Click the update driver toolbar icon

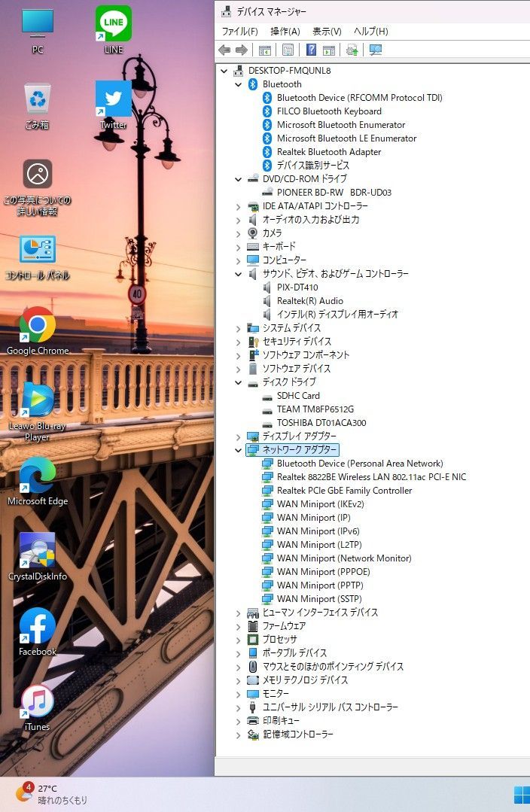click(352, 50)
